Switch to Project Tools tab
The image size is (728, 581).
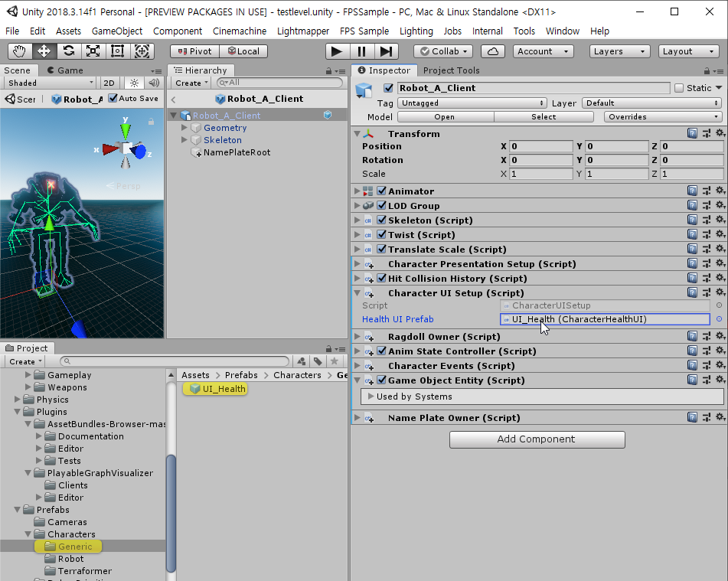[452, 70]
